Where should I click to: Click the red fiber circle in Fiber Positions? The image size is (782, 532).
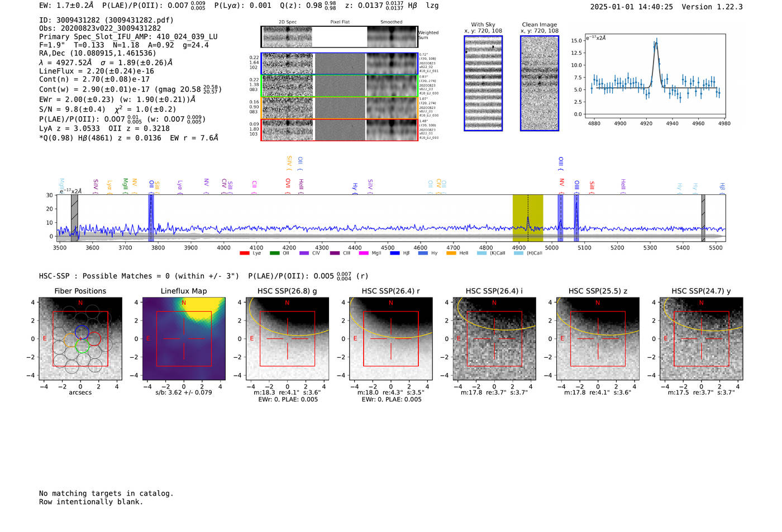pyautogui.click(x=94, y=339)
